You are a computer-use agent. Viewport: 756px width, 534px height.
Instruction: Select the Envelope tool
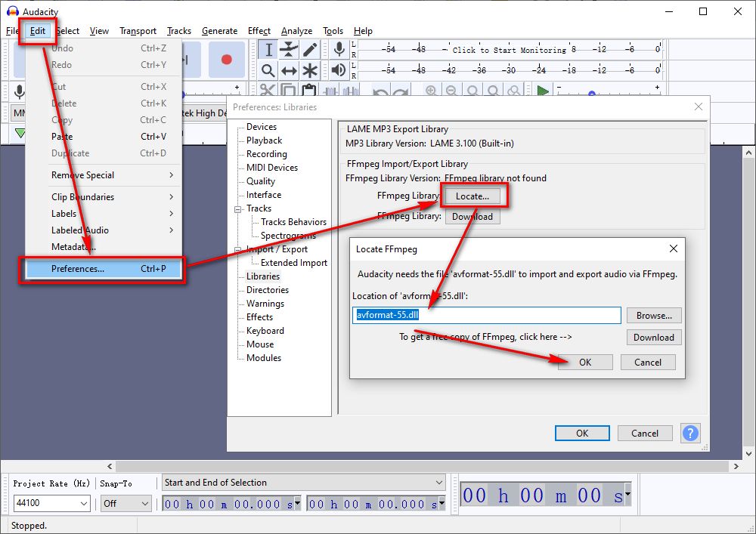click(x=289, y=50)
